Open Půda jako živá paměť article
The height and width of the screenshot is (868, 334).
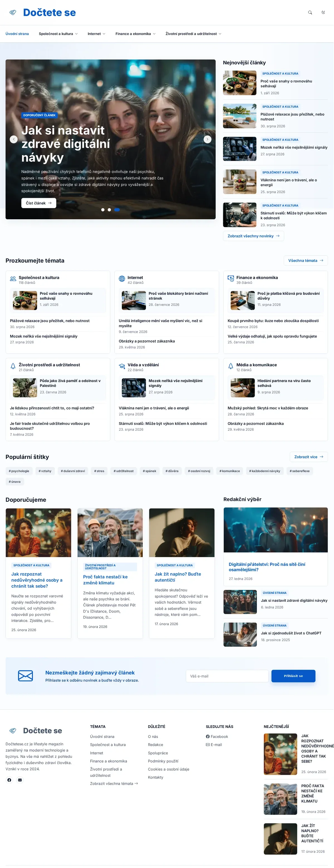click(x=70, y=383)
